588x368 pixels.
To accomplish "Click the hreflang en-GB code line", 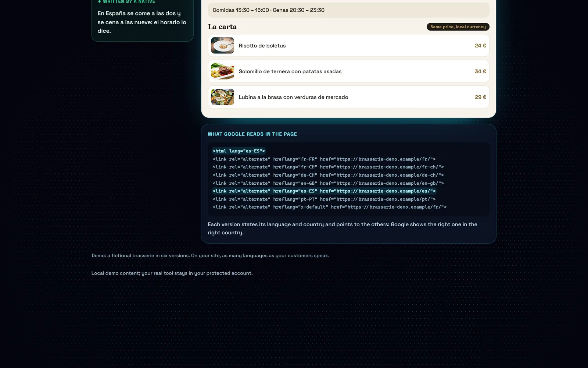I will (328, 183).
